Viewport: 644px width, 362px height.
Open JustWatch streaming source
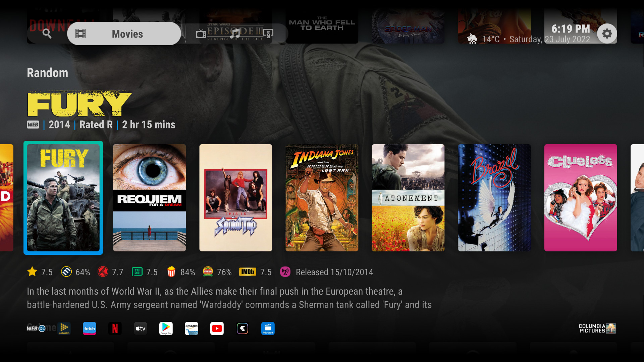click(64, 328)
